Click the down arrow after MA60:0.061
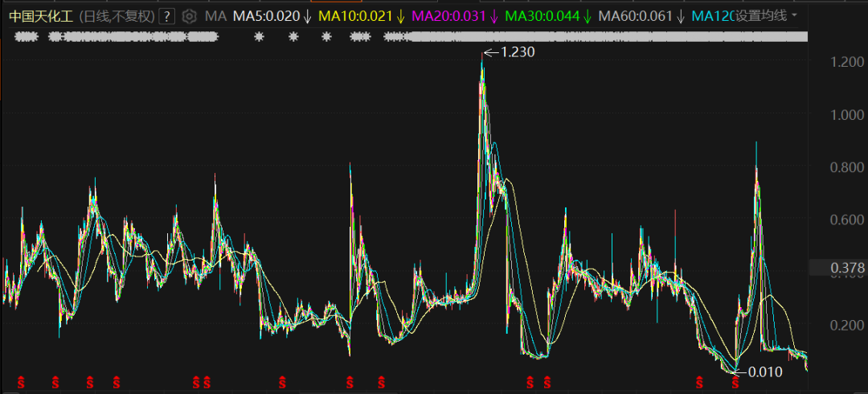 click(x=681, y=16)
